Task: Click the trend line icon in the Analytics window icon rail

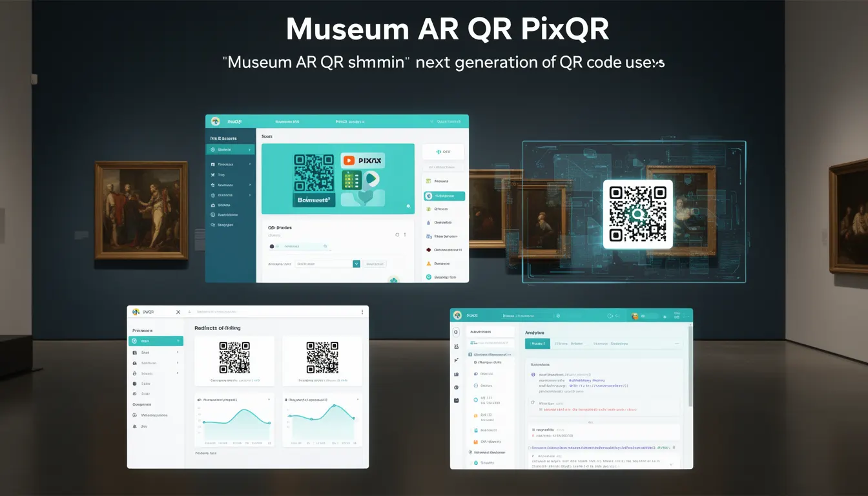Action: [456, 360]
